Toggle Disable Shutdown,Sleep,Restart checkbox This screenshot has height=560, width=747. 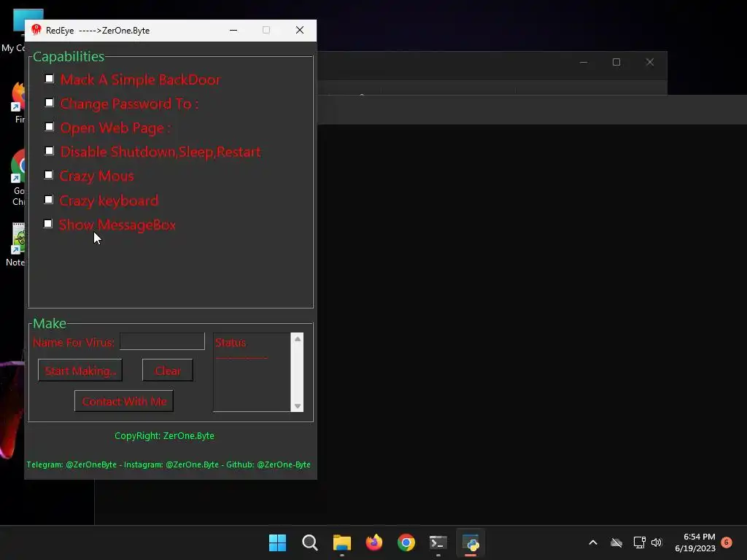[x=50, y=151]
